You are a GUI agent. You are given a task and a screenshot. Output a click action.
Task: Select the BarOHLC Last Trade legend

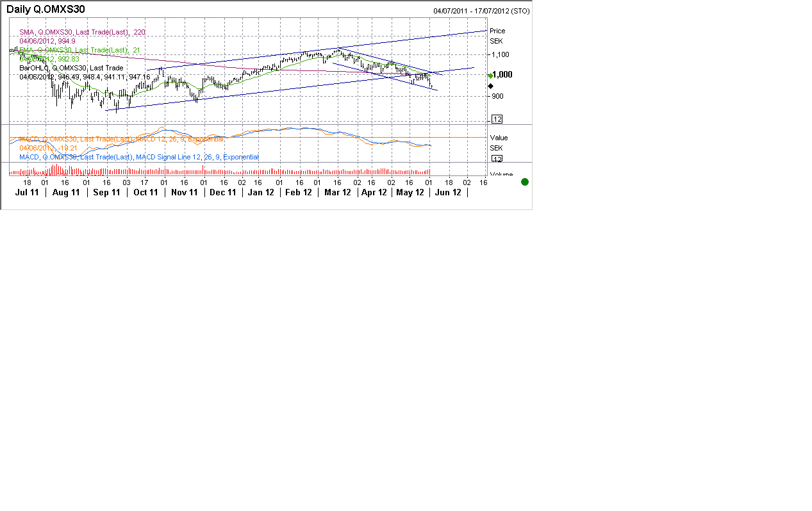pyautogui.click(x=71, y=68)
